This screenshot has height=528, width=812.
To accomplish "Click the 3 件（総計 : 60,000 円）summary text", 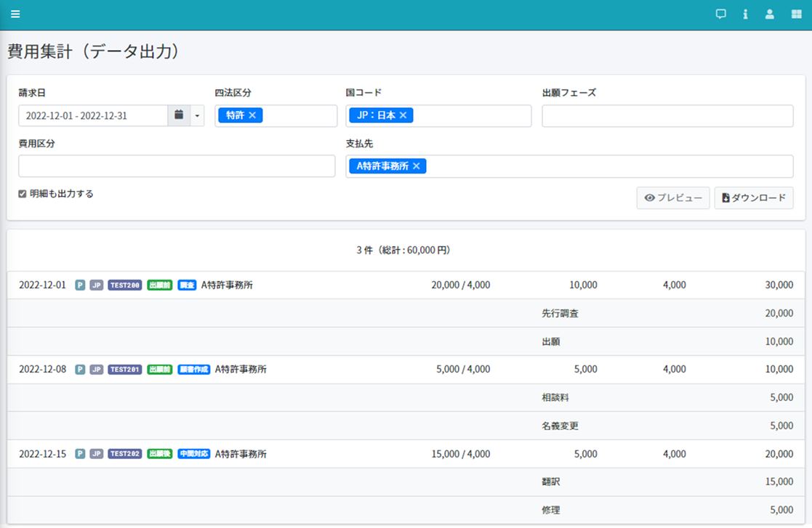I will [x=403, y=251].
